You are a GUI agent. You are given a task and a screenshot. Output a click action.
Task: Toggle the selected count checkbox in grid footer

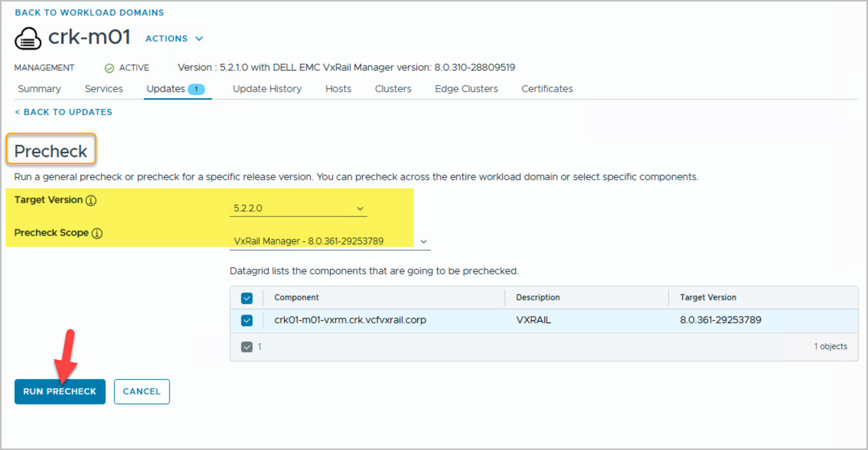(x=247, y=347)
